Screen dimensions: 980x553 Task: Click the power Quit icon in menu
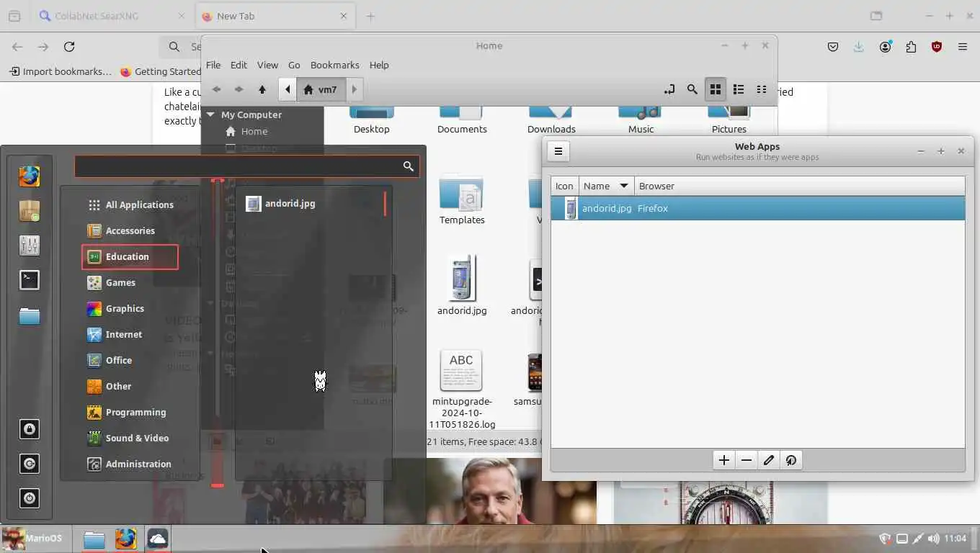pyautogui.click(x=30, y=498)
